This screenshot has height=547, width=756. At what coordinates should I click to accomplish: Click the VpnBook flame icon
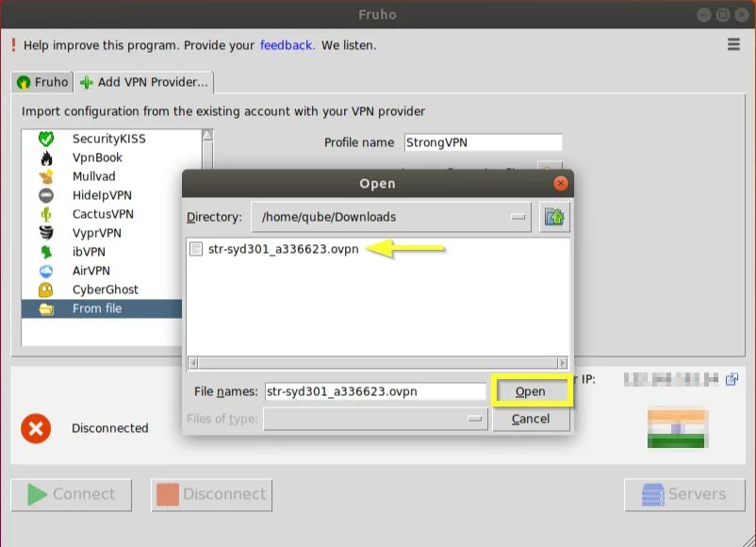point(46,157)
